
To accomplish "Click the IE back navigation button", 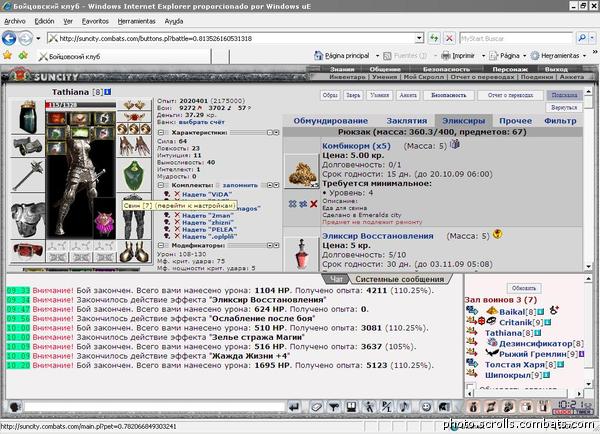I will pyautogui.click(x=9, y=38).
